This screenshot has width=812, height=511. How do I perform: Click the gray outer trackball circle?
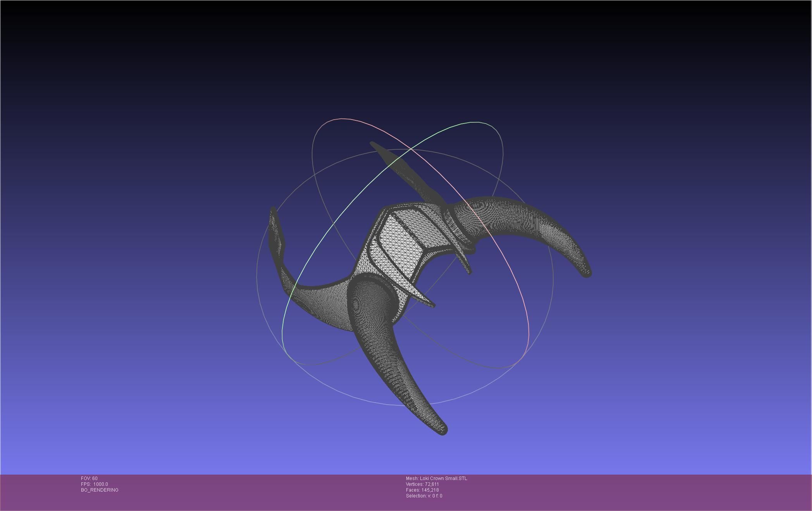[257, 277]
